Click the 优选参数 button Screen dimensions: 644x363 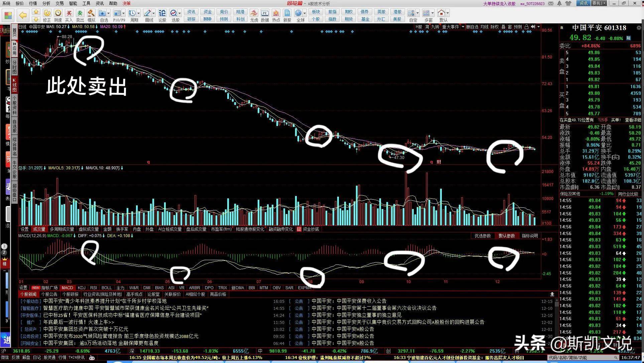[483, 236]
